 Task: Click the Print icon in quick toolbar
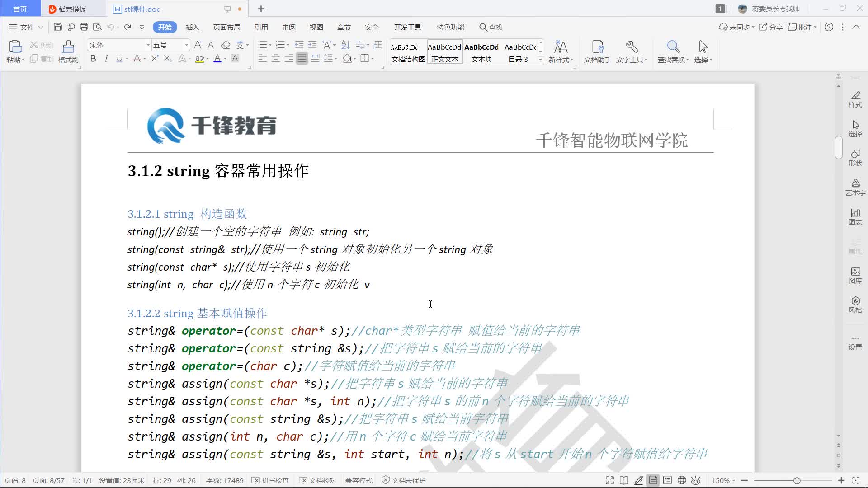[x=84, y=27]
